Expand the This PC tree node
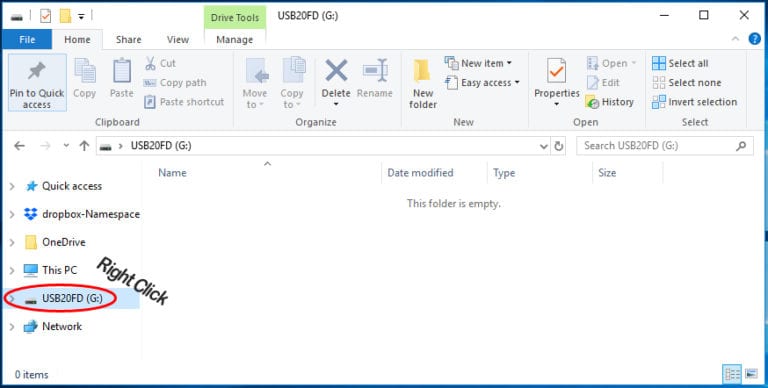 (12, 270)
